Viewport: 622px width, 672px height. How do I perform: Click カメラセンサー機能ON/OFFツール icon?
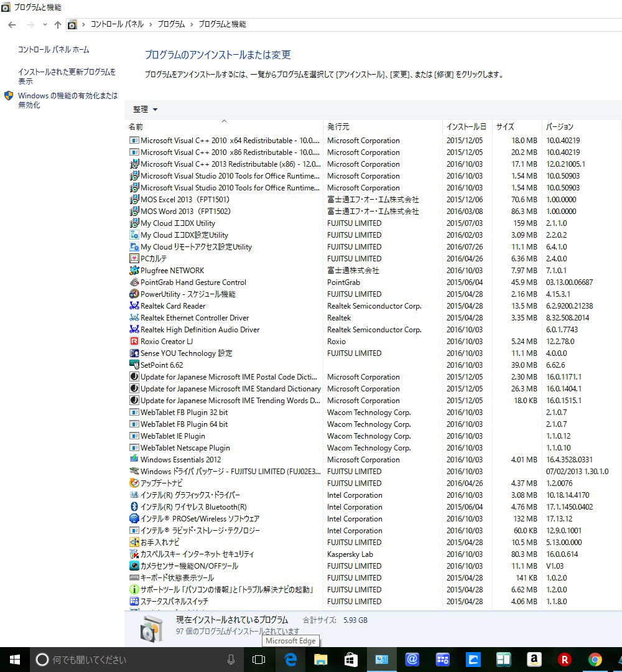coord(134,566)
